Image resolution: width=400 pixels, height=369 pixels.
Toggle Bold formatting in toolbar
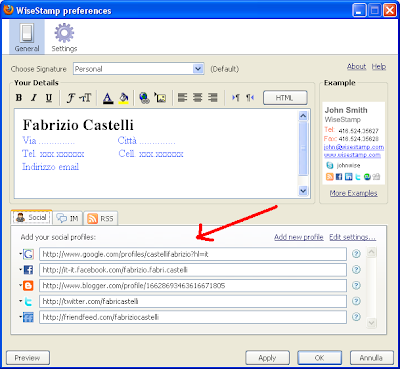tap(19, 98)
